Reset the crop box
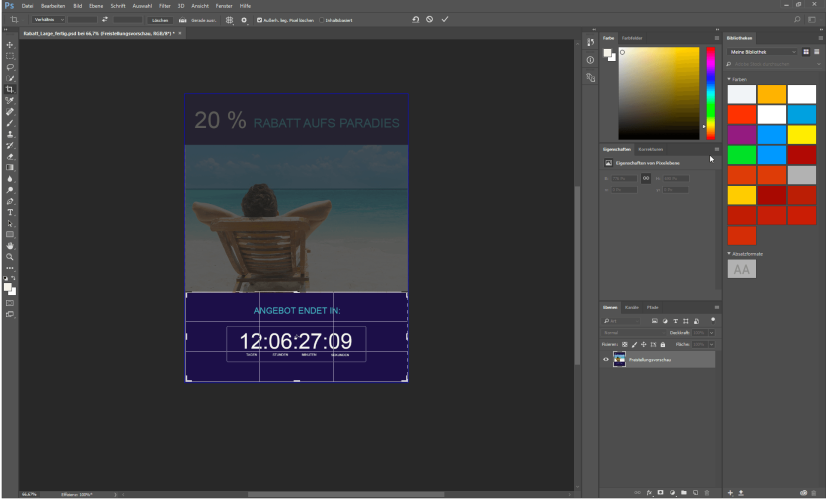The height and width of the screenshot is (500, 826). (x=416, y=19)
